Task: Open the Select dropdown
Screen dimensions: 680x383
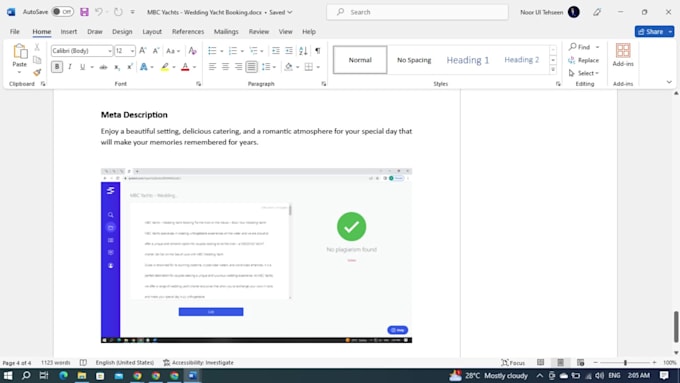Action: pos(584,73)
